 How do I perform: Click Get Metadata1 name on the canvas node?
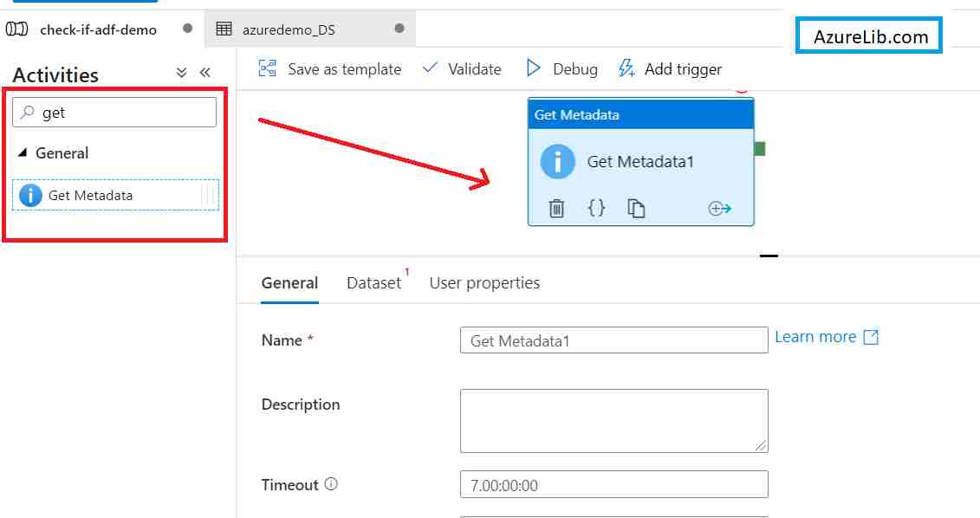640,162
